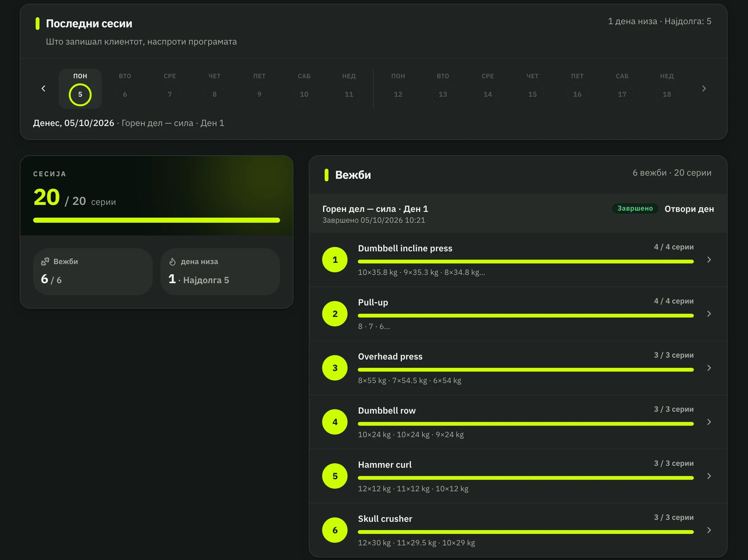Image resolution: width=748 pixels, height=560 pixels.
Task: Select Monday the 5th in calendar
Action: coord(80,89)
